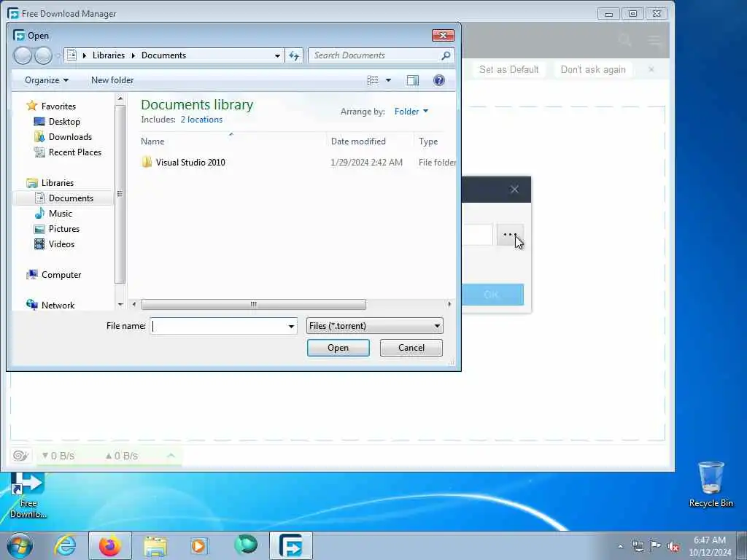The image size is (747, 560).
Task: Click the Change your view icon
Action: [373, 80]
